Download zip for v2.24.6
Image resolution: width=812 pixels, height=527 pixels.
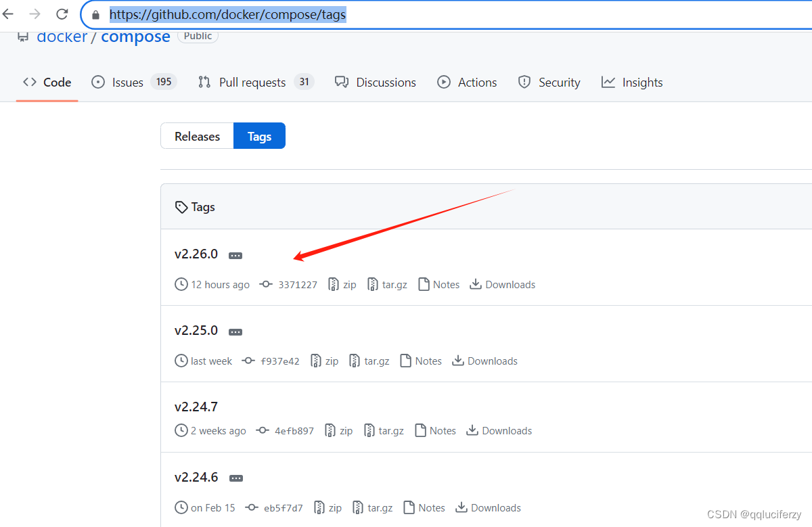point(328,508)
